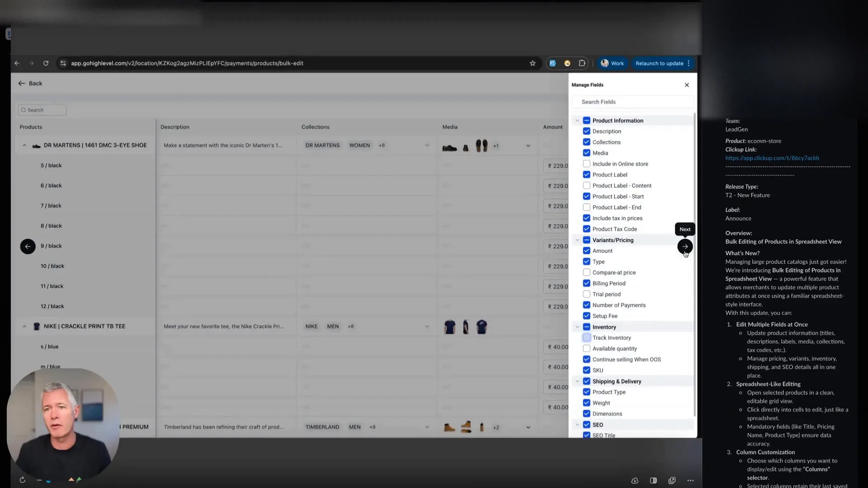Open the three-dot menu in bottom toolbar
Screen dimensions: 868x488
click(690, 480)
